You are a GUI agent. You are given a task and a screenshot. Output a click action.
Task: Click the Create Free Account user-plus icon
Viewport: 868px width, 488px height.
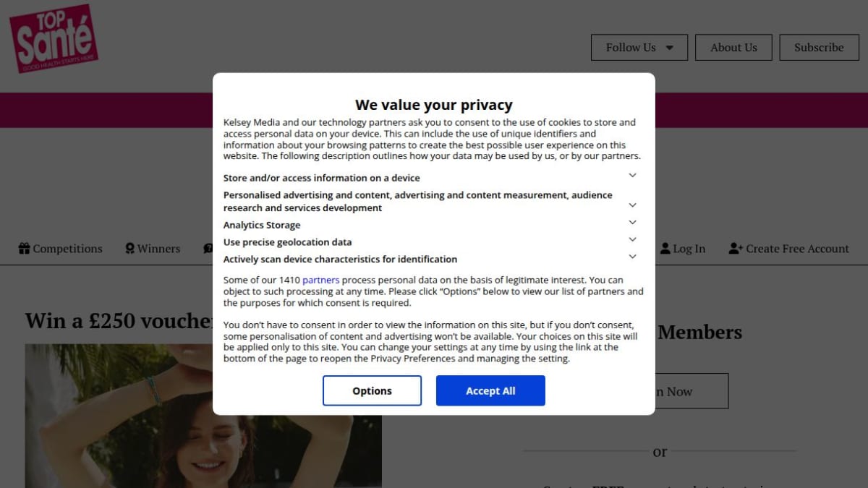[736, 248]
